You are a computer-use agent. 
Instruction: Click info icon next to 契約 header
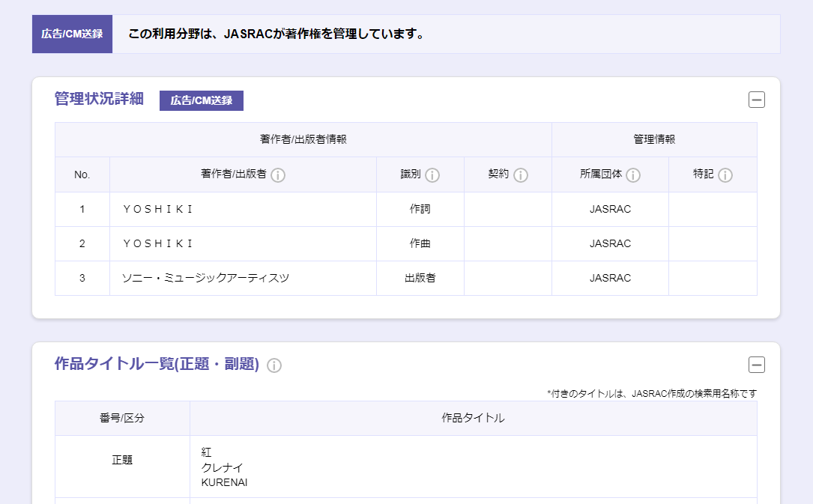[x=521, y=175]
